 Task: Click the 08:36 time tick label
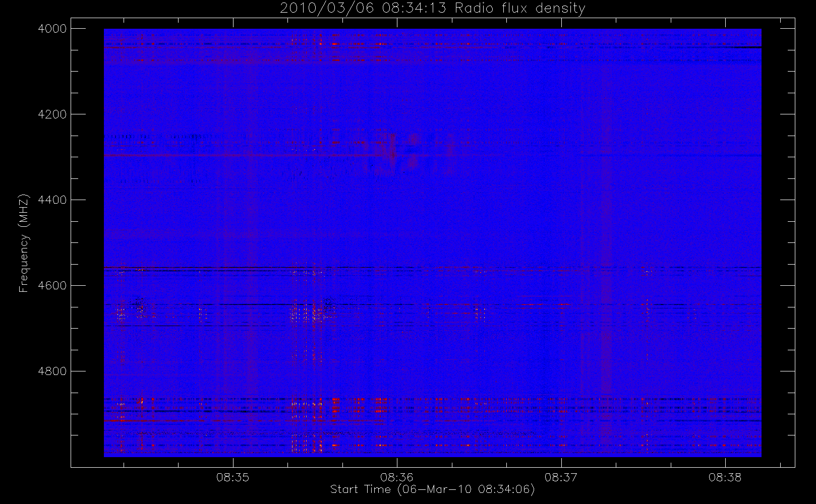click(x=397, y=477)
